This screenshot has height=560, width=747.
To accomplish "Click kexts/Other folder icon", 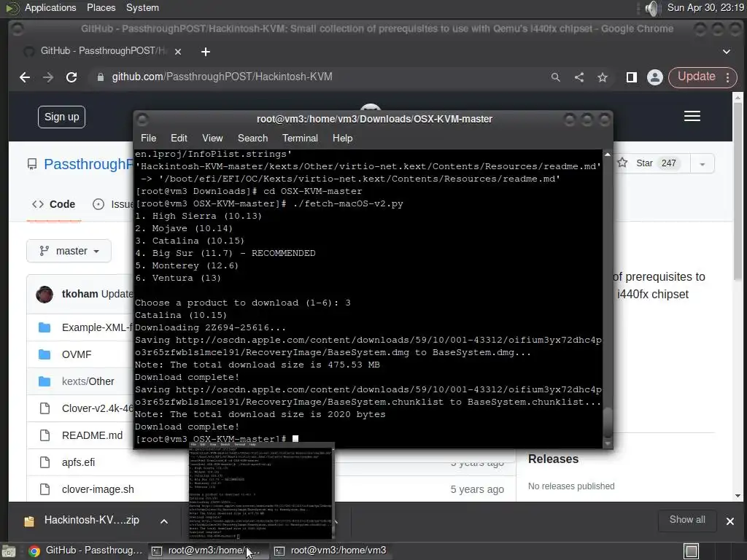I will 44,381.
